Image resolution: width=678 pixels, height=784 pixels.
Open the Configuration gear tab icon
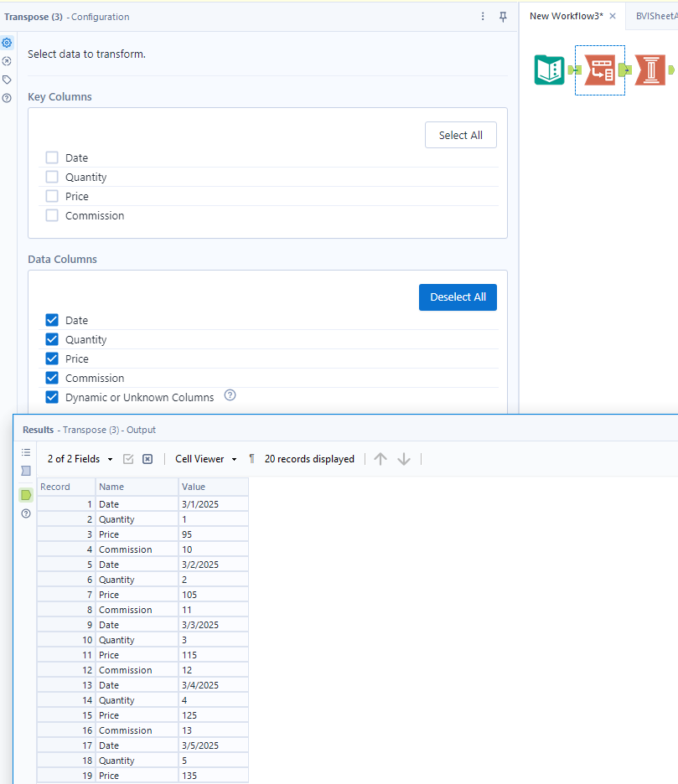(x=7, y=43)
